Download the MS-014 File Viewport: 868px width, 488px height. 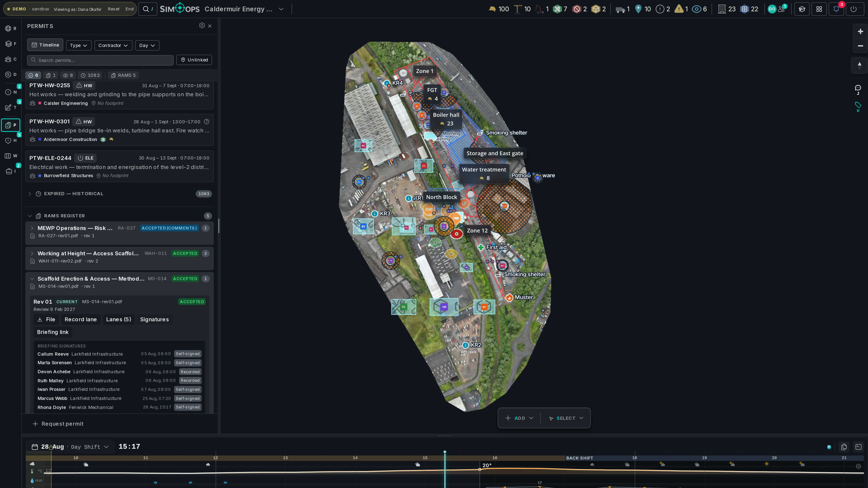click(46, 319)
